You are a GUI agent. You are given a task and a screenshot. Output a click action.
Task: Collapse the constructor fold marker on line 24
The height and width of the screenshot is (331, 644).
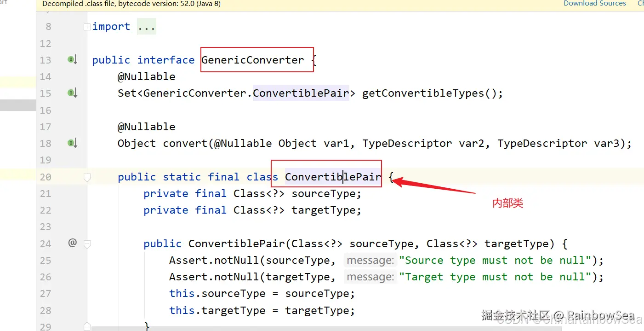tap(87, 244)
